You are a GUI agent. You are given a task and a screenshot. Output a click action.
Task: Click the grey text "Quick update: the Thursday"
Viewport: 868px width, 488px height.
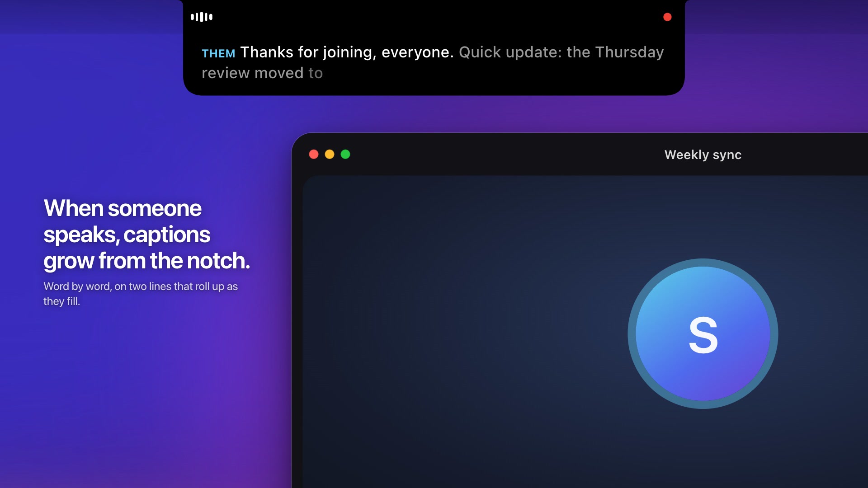point(561,52)
